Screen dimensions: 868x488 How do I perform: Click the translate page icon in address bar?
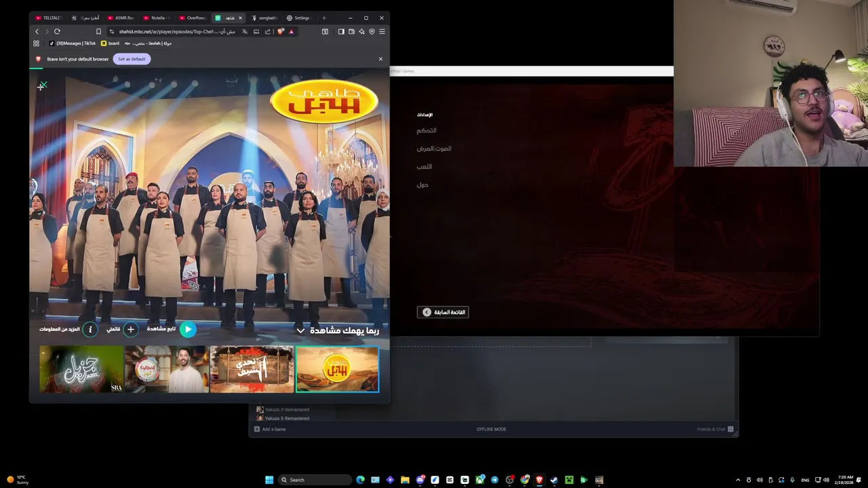tap(245, 31)
